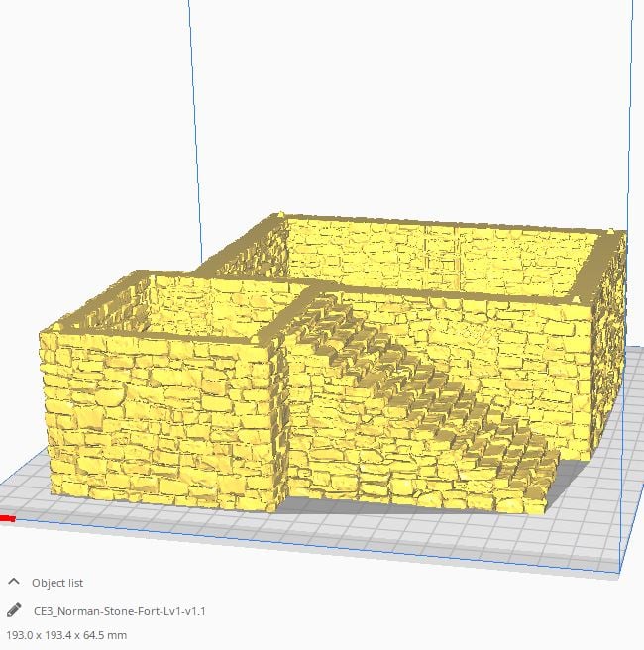
Task: Click the CE3_Norman-Stone-Fort-Lv1-v1.1 name
Action: pos(119,611)
